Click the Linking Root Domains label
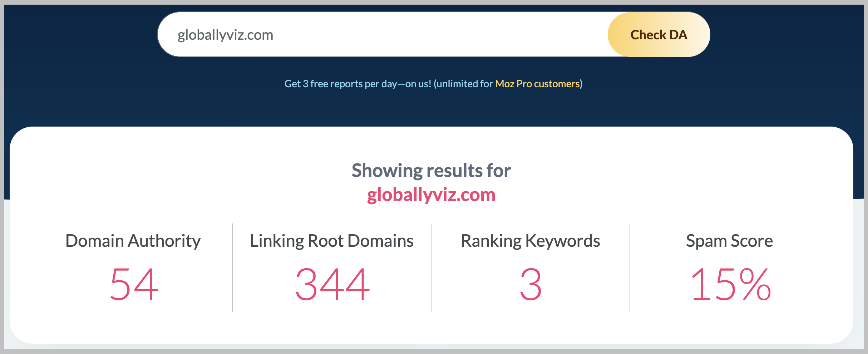868x354 pixels. [x=331, y=241]
